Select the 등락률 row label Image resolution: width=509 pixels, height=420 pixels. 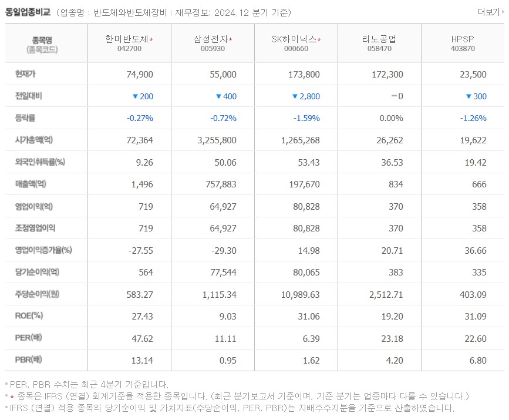tap(25, 118)
